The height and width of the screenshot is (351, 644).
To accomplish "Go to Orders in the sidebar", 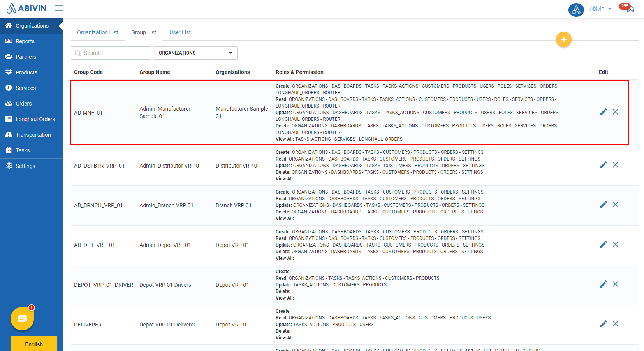I will point(32,104).
